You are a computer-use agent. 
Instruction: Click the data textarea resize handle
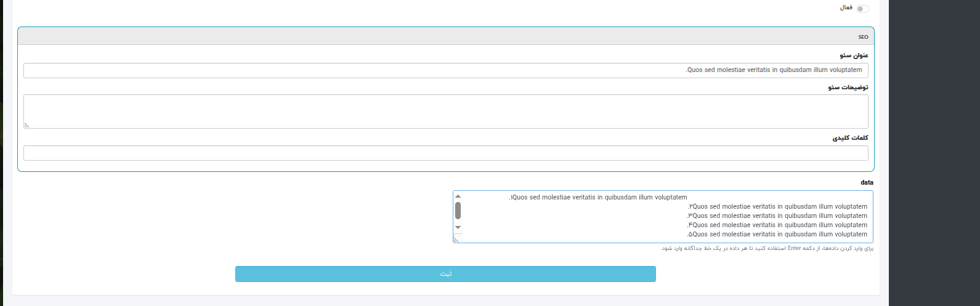pyautogui.click(x=456, y=240)
